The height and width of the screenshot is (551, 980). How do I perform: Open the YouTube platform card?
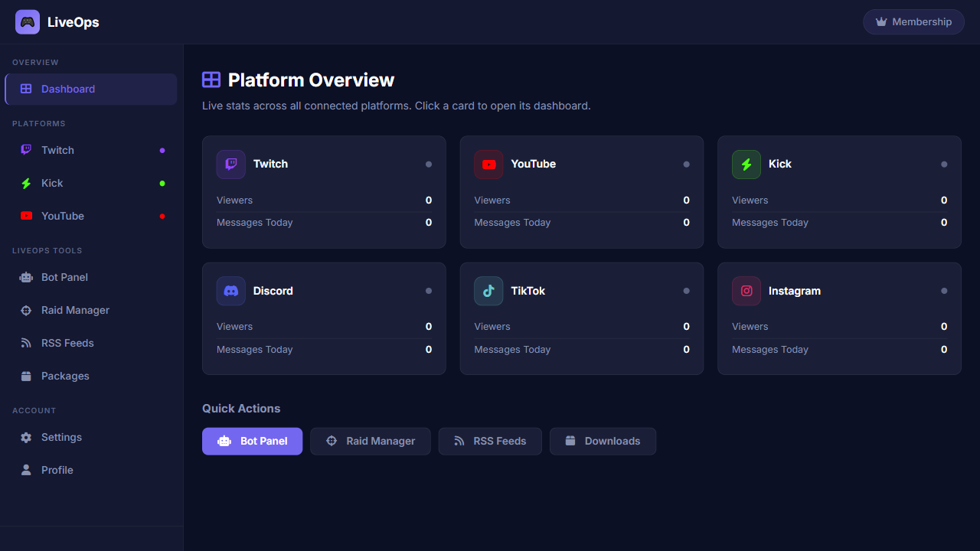(x=582, y=192)
